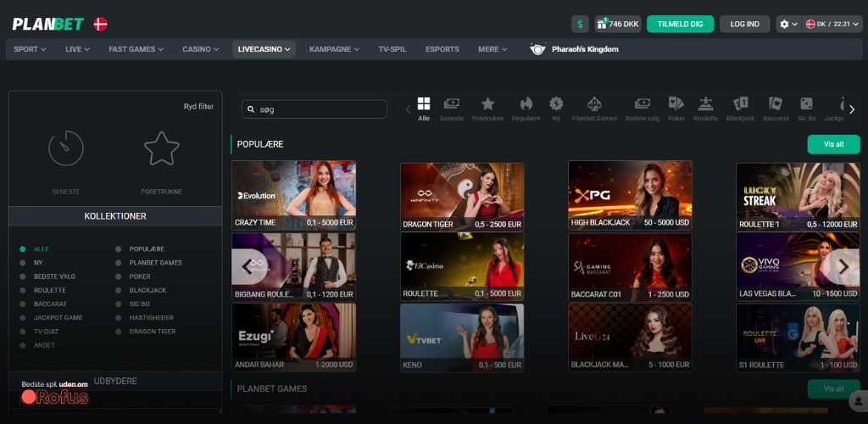The width and height of the screenshot is (868, 424).
Task: Select the Populære collection radio option
Action: click(x=119, y=249)
